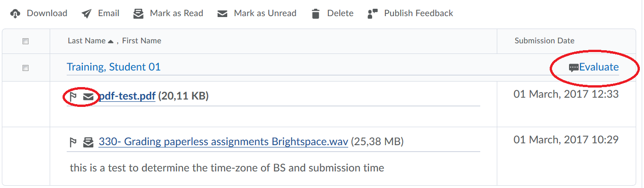Image resolution: width=644 pixels, height=188 pixels.
Task: Check the box for Training, Student 01
Action: click(x=26, y=68)
